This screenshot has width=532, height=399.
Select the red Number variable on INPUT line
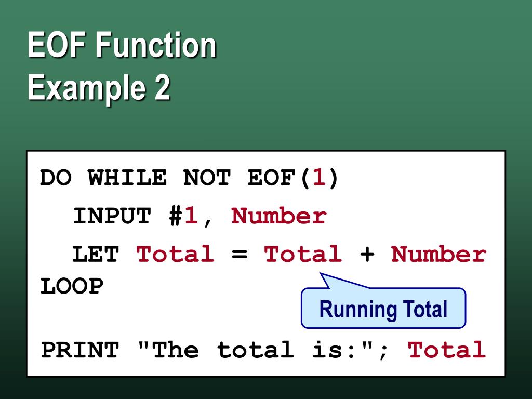coord(278,216)
